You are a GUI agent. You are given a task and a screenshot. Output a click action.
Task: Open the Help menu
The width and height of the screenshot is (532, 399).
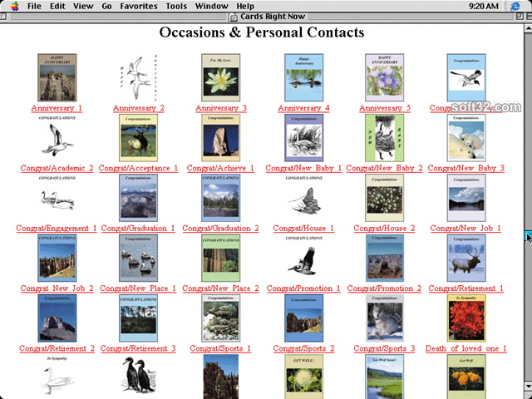click(245, 6)
